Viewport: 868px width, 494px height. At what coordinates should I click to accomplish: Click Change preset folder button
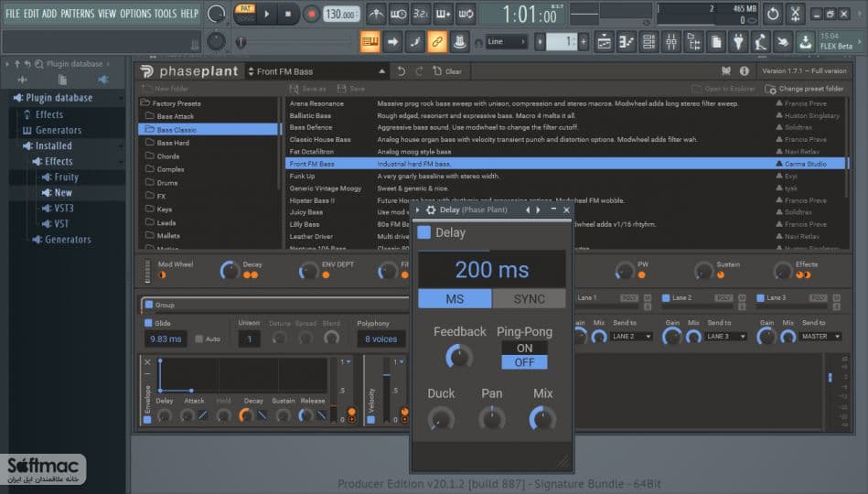(x=804, y=89)
